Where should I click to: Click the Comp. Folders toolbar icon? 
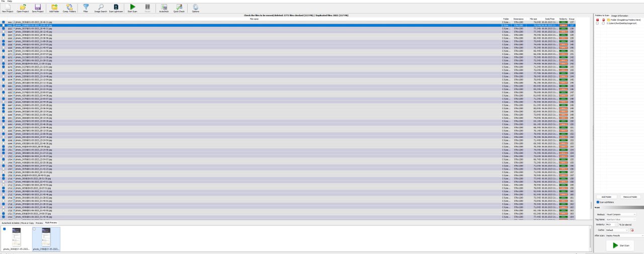click(70, 8)
